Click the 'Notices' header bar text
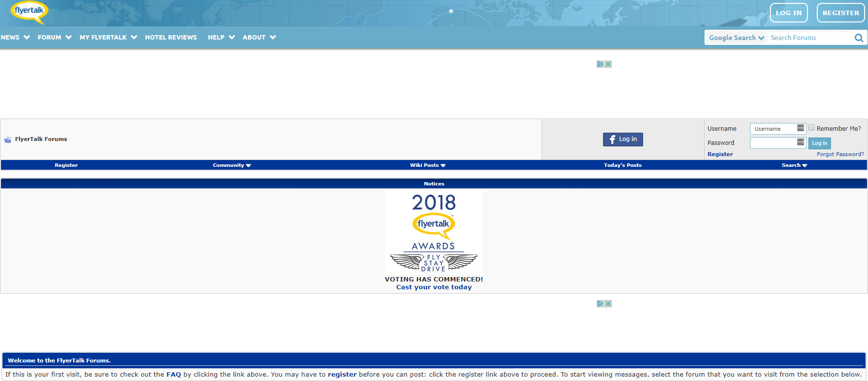 pos(434,184)
